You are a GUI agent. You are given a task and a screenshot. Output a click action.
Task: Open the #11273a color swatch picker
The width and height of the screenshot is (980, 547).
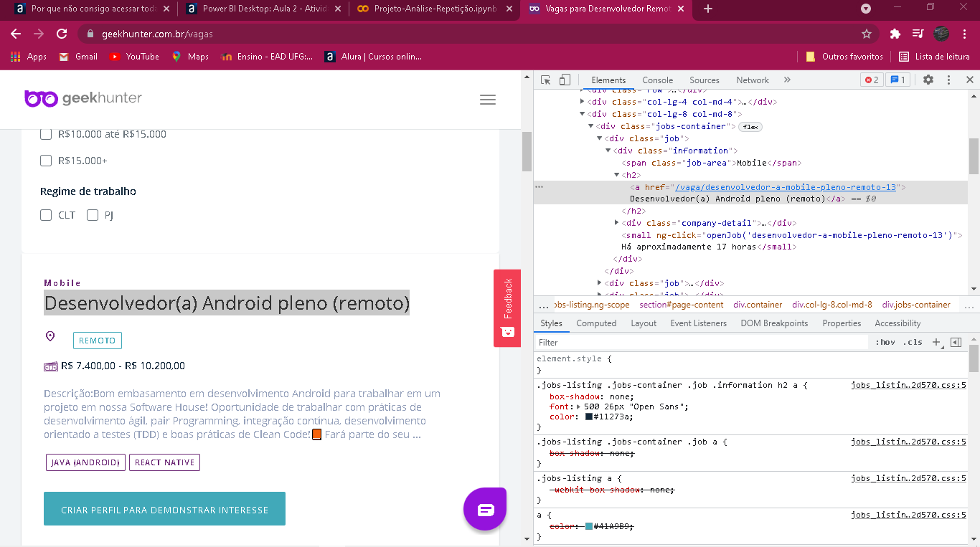pos(589,417)
